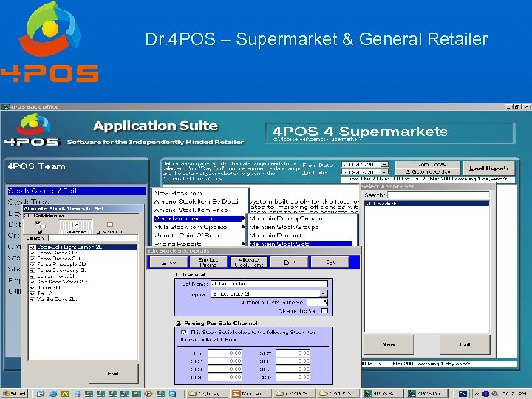The width and height of the screenshot is (532, 399).
Task: Open the Deposit dropdown arrow
Action: [324, 293]
